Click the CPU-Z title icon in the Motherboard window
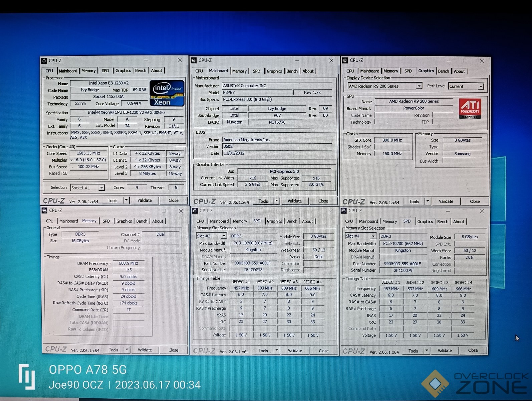 194,60
